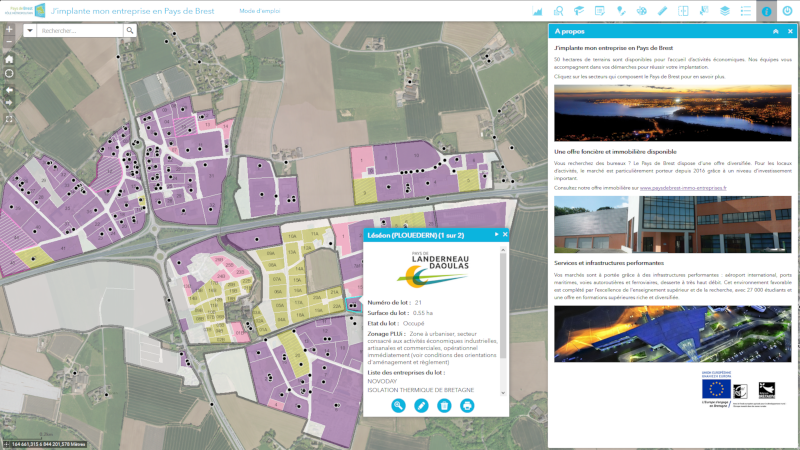The image size is (800, 450).
Task: Delete the lot with the popup trash icon
Action: click(444, 405)
